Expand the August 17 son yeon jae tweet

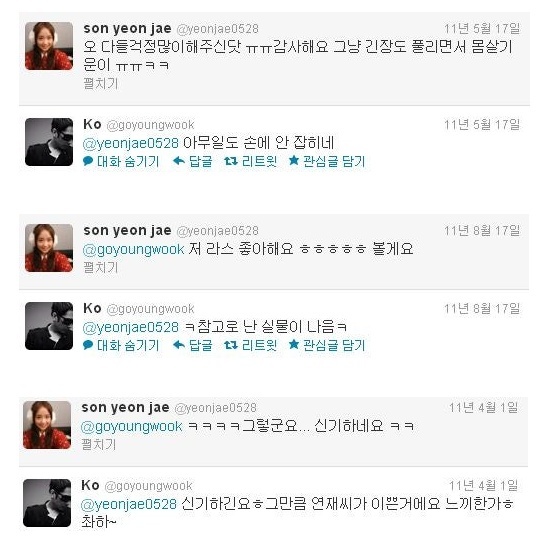(101, 267)
